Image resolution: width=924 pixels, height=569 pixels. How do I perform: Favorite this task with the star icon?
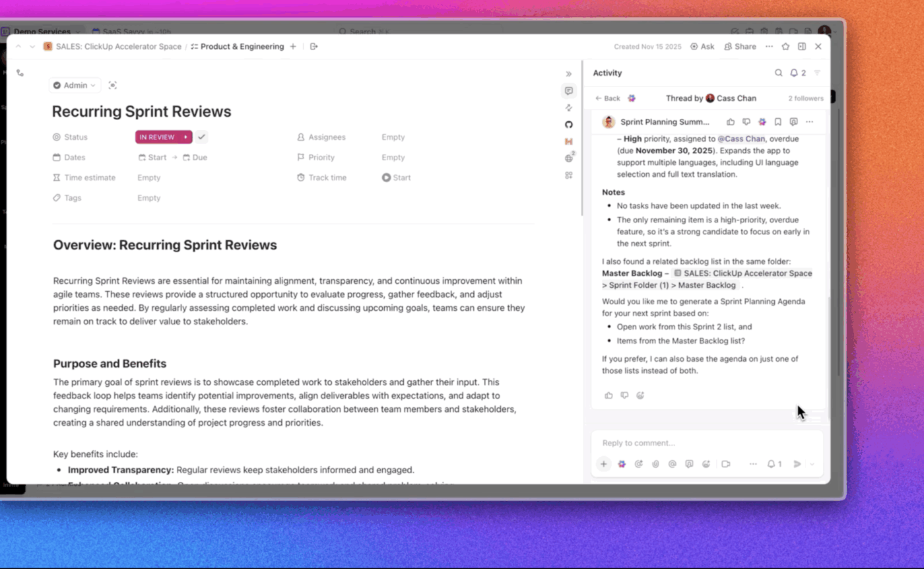click(x=785, y=47)
